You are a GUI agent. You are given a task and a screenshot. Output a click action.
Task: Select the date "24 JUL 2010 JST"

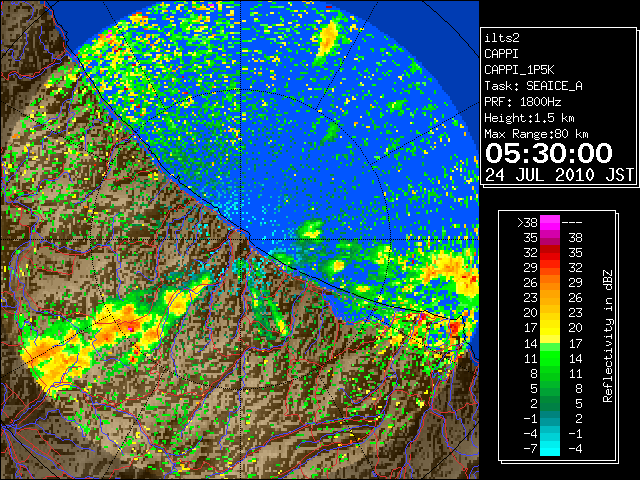coord(559,175)
